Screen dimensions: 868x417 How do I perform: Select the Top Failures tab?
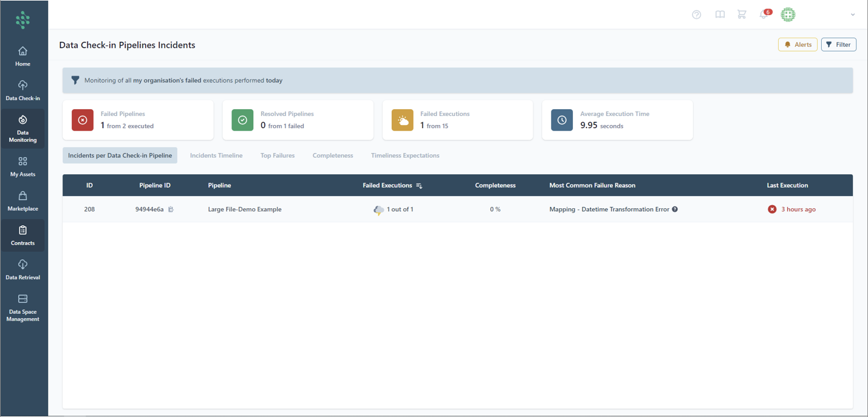[x=278, y=155]
